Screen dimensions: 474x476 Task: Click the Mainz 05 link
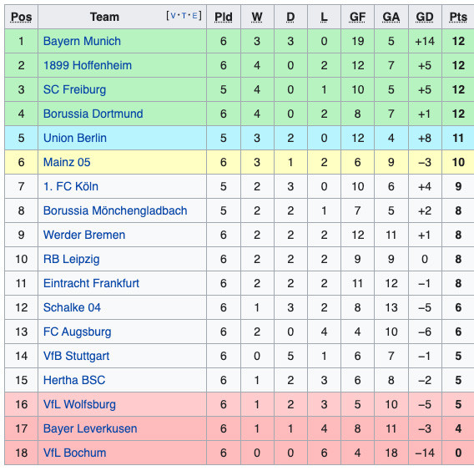pyautogui.click(x=67, y=162)
